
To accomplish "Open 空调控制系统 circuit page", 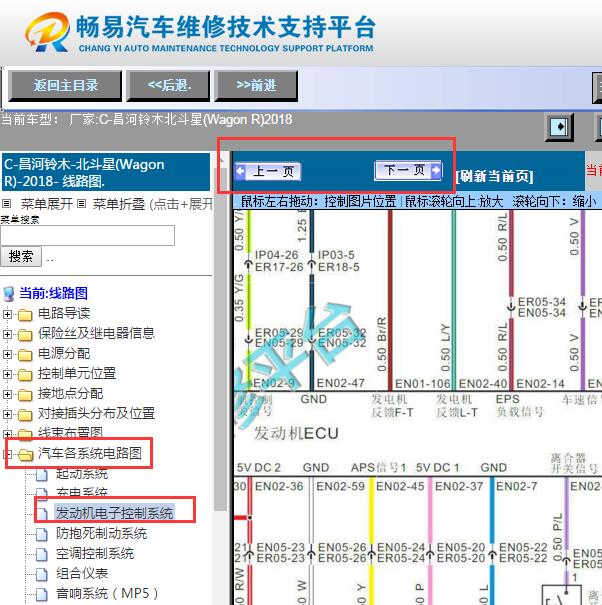I will 95,554.
